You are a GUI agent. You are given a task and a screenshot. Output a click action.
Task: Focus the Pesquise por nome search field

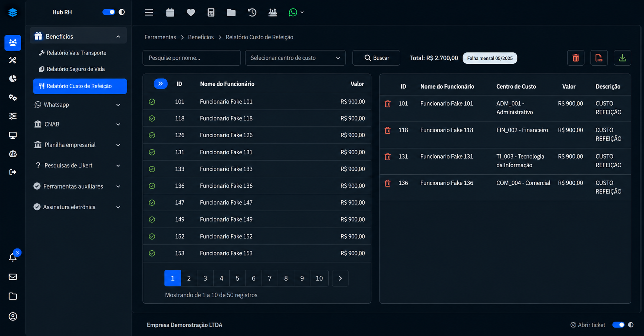(192, 58)
